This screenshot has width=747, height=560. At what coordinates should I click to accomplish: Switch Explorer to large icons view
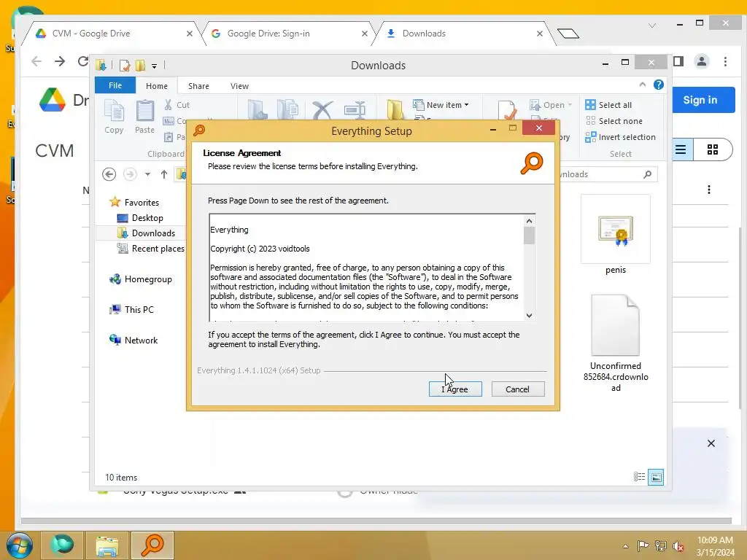point(656,477)
